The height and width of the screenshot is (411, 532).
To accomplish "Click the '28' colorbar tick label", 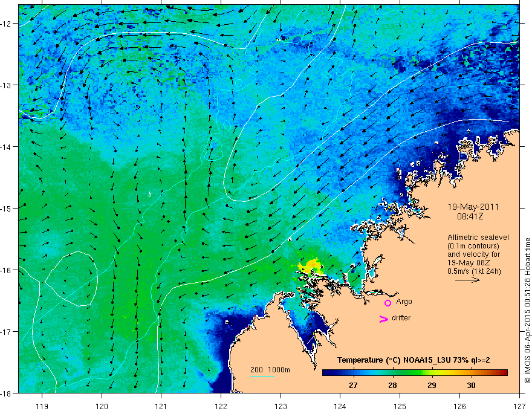I will click(x=392, y=385).
